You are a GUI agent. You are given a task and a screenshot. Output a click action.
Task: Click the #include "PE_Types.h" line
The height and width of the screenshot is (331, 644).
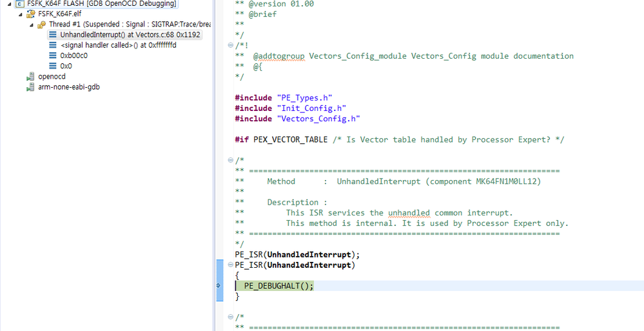coord(284,98)
